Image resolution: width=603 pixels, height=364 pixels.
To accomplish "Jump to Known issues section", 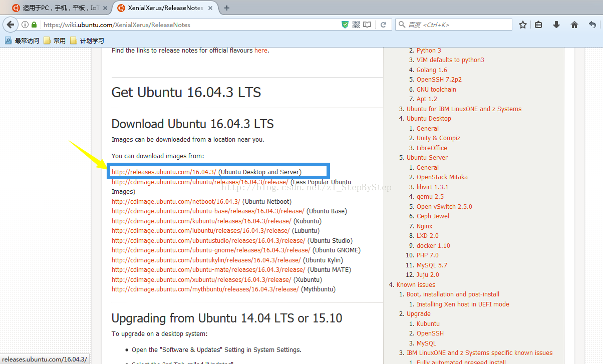I will [x=416, y=284].
